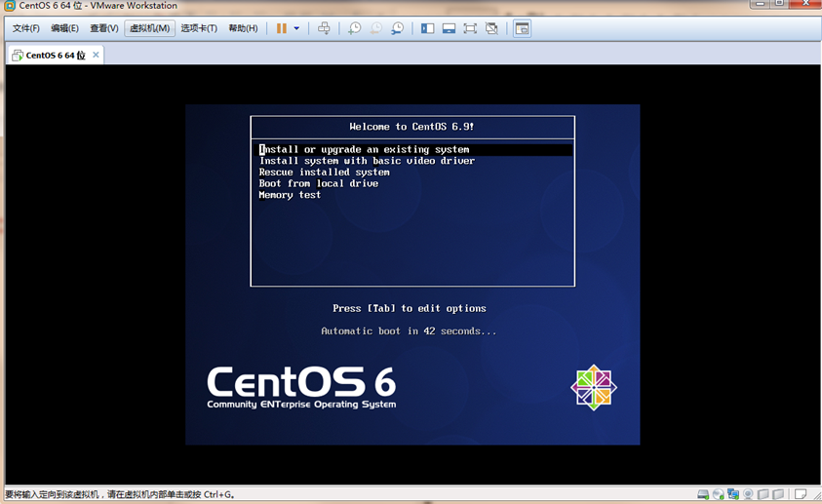
Task: Open the 编辑(E) menu
Action: (64, 28)
